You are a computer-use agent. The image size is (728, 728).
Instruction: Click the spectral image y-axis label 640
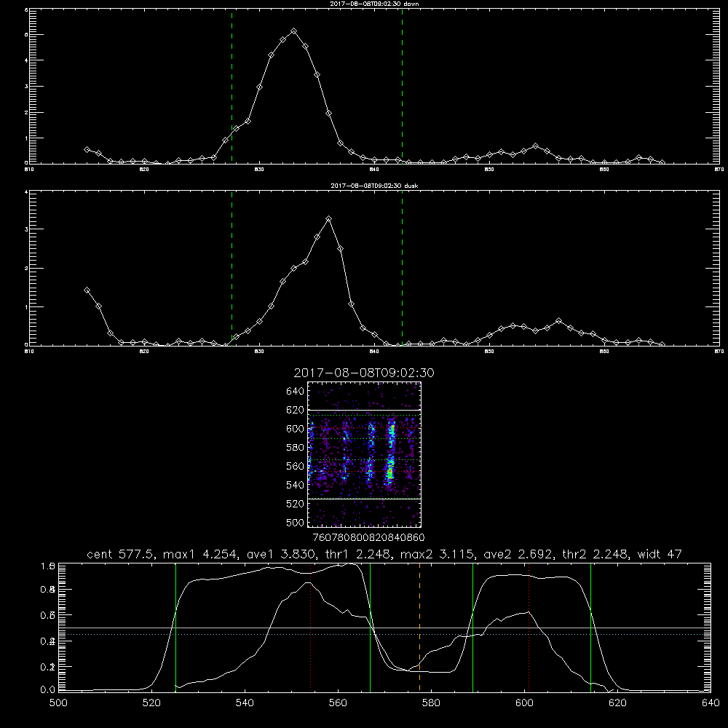296,392
